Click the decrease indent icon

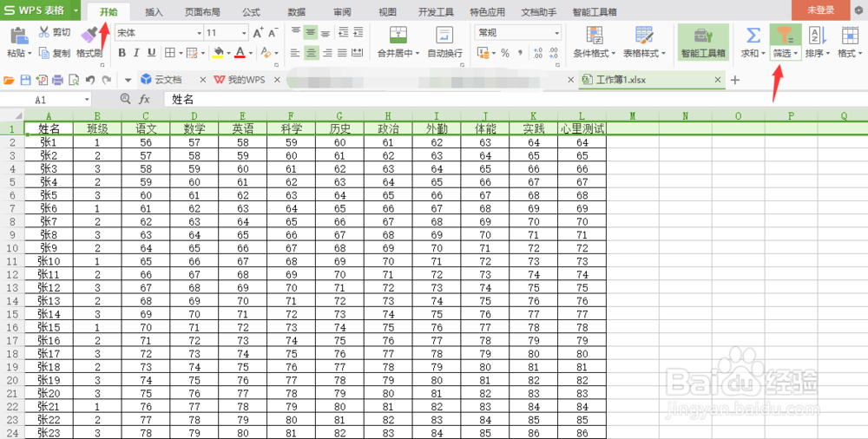(x=343, y=33)
